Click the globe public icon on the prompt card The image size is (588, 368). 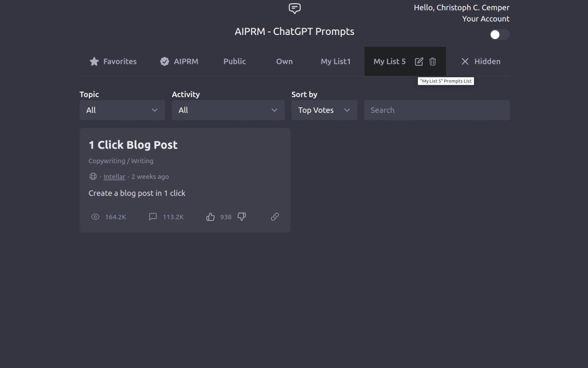click(x=93, y=177)
